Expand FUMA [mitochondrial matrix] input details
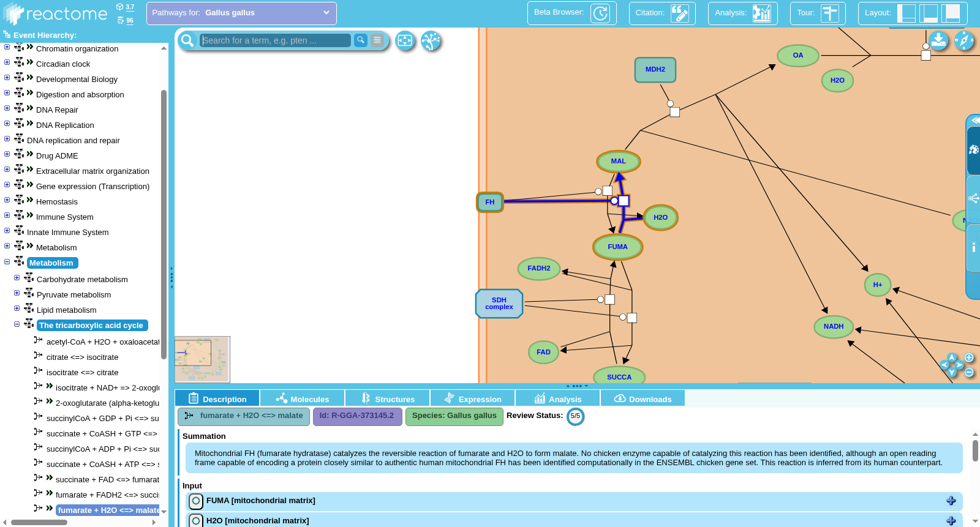This screenshot has height=527, width=980. pos(951,501)
